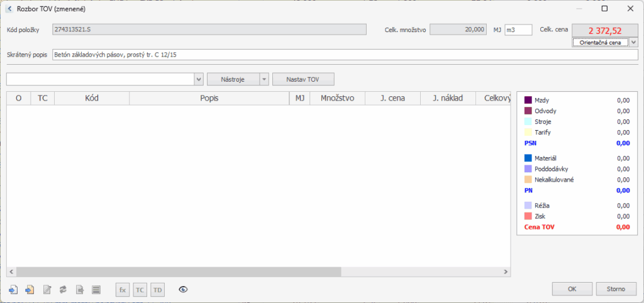Screen dimensions: 644x303
Task: Click the fx formula button
Action: (x=123, y=289)
